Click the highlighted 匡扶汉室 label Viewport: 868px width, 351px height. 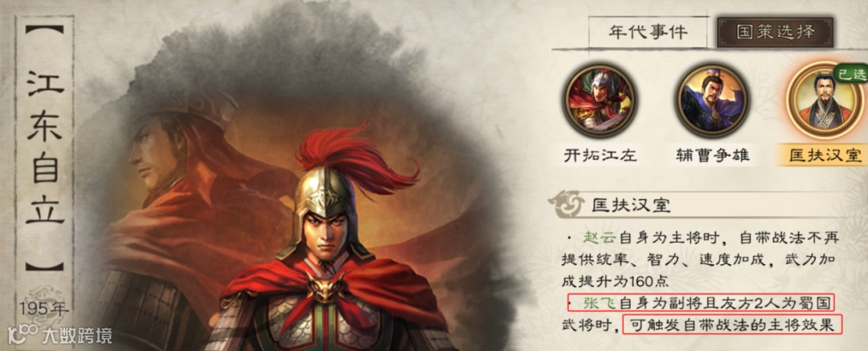pos(824,155)
